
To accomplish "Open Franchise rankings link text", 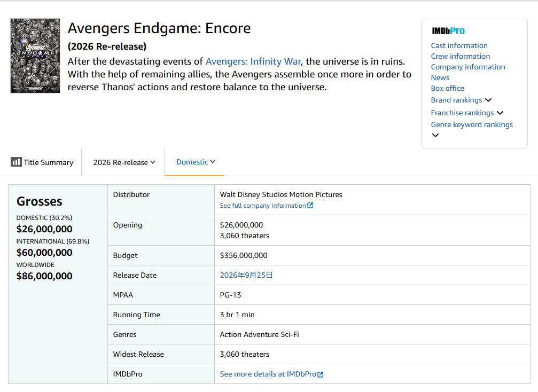I will click(x=462, y=113).
